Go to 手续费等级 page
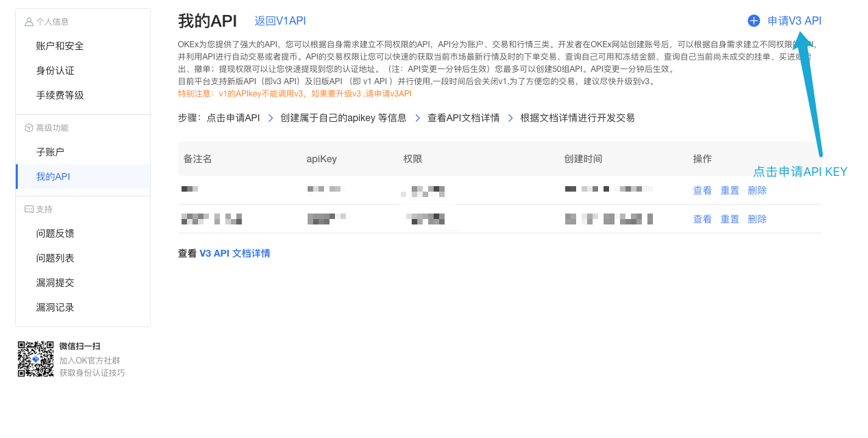The width and height of the screenshot is (868, 438). click(x=60, y=95)
